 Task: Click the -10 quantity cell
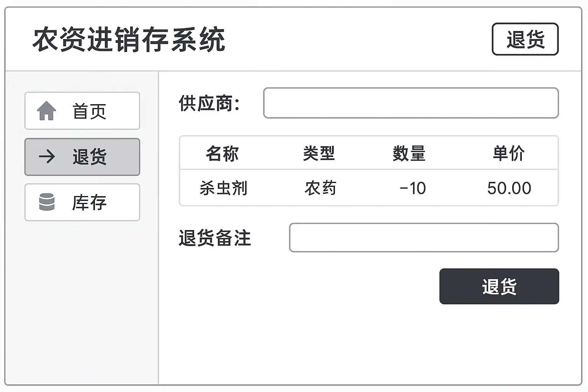point(412,188)
